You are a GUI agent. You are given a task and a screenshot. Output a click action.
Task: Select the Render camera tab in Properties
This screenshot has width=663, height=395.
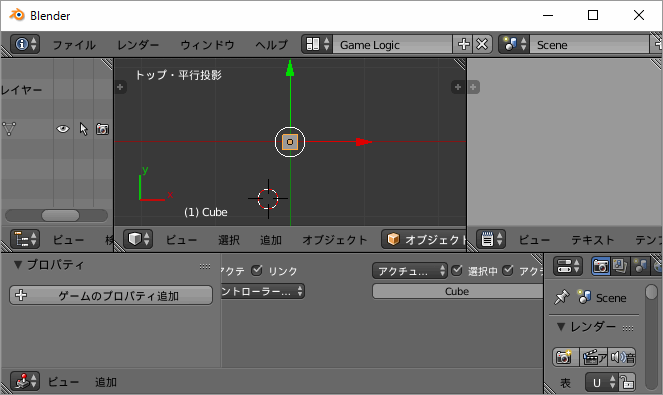pos(600,266)
